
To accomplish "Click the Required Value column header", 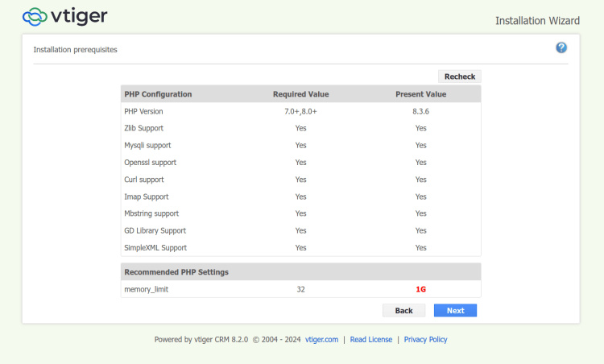I will 300,94.
